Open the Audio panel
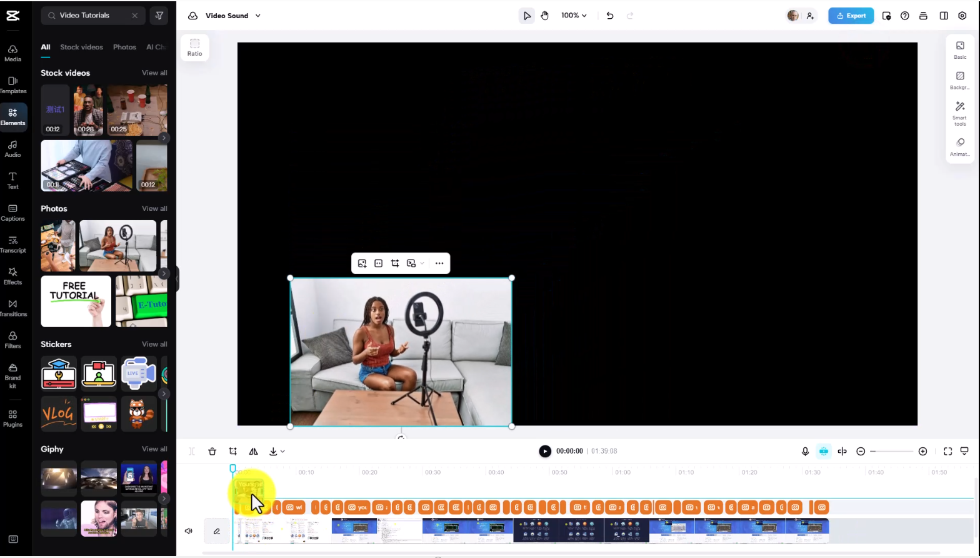Image resolution: width=980 pixels, height=558 pixels. 12,149
